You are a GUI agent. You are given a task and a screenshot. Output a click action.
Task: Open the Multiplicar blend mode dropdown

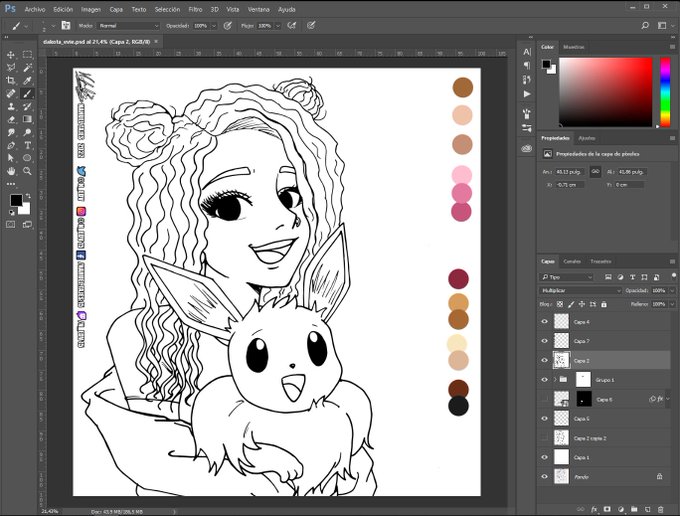pos(581,291)
